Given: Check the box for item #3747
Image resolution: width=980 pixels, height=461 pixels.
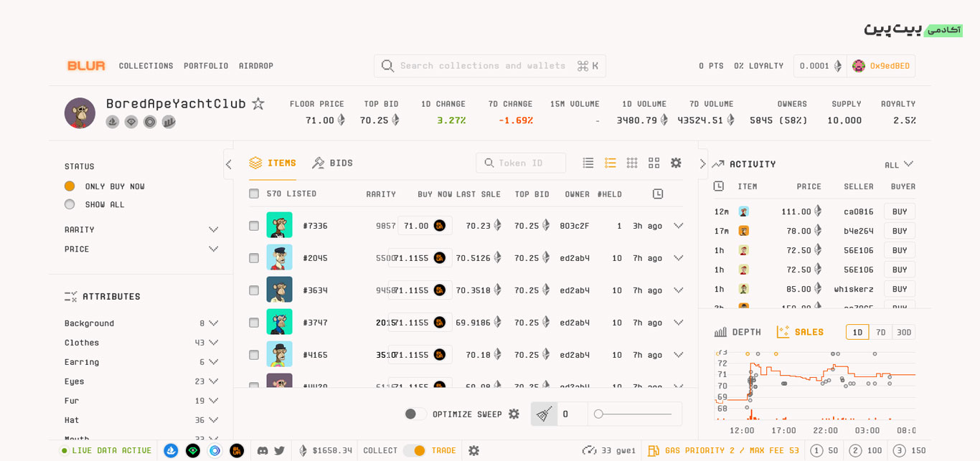Looking at the screenshot, I should click(254, 323).
